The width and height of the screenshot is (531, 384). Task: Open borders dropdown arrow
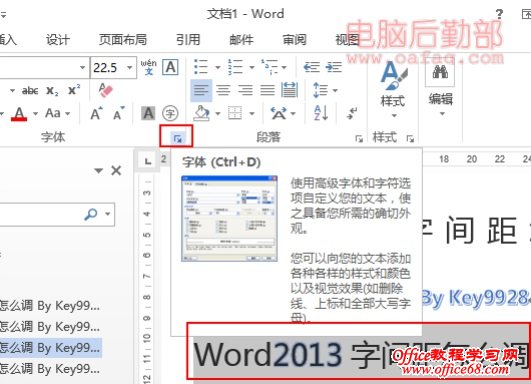tap(252, 113)
